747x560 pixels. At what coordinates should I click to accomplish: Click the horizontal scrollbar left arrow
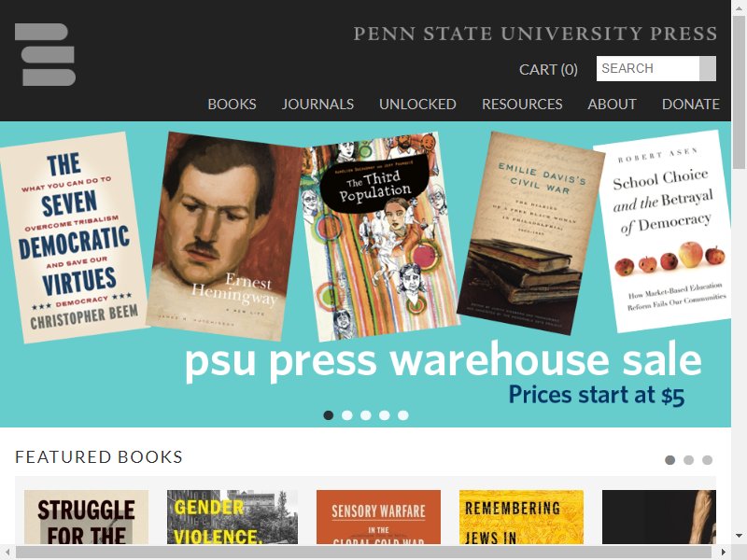click(7, 552)
